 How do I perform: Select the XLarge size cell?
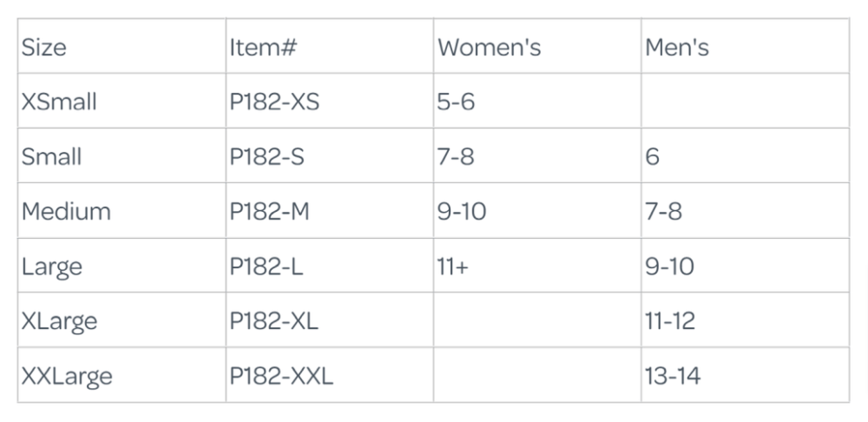[x=59, y=320]
